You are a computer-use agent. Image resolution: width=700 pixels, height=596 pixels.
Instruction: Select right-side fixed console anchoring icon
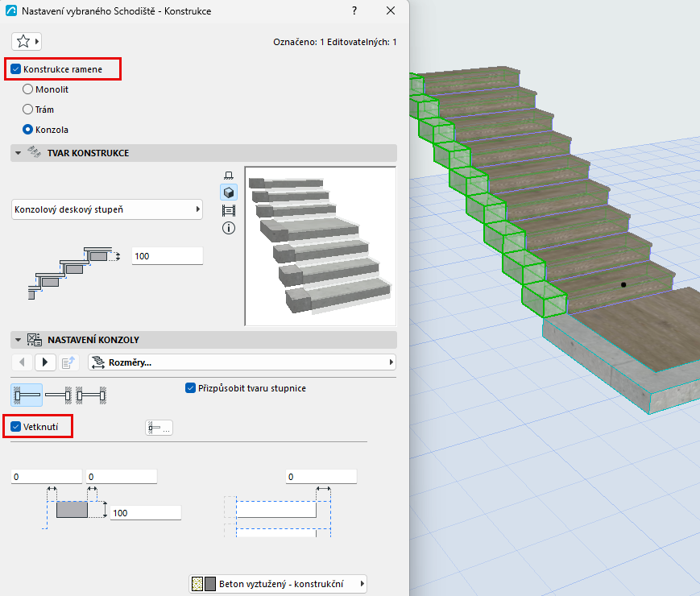point(58,395)
